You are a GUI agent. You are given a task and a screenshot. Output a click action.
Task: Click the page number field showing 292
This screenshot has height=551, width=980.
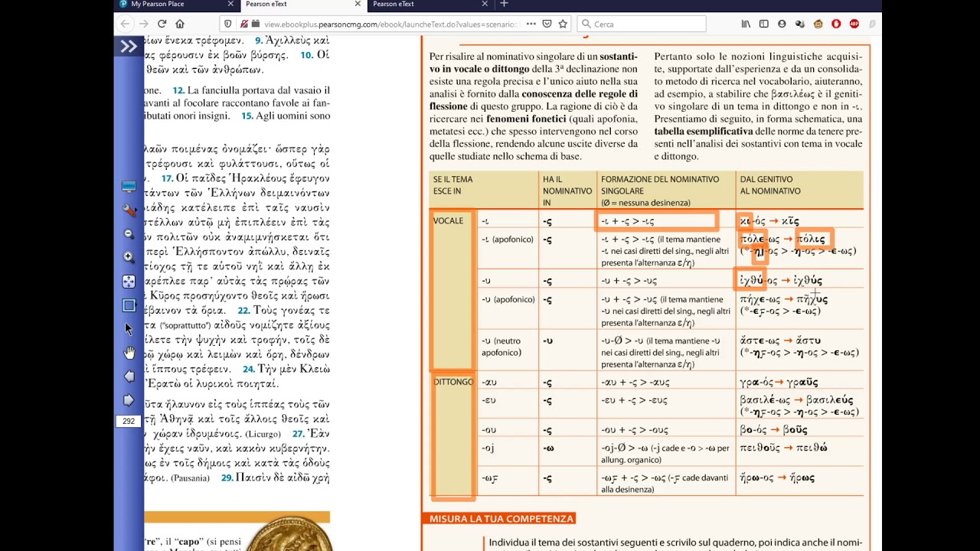(x=129, y=421)
